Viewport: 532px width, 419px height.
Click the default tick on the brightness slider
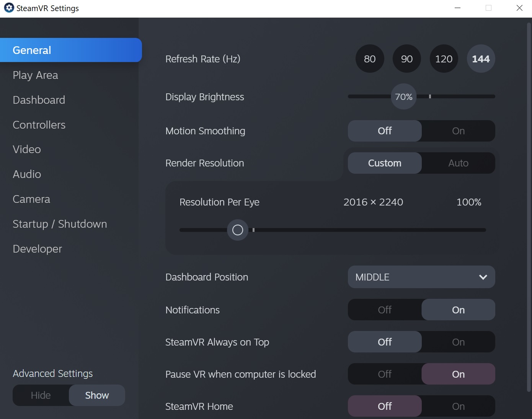[430, 96]
